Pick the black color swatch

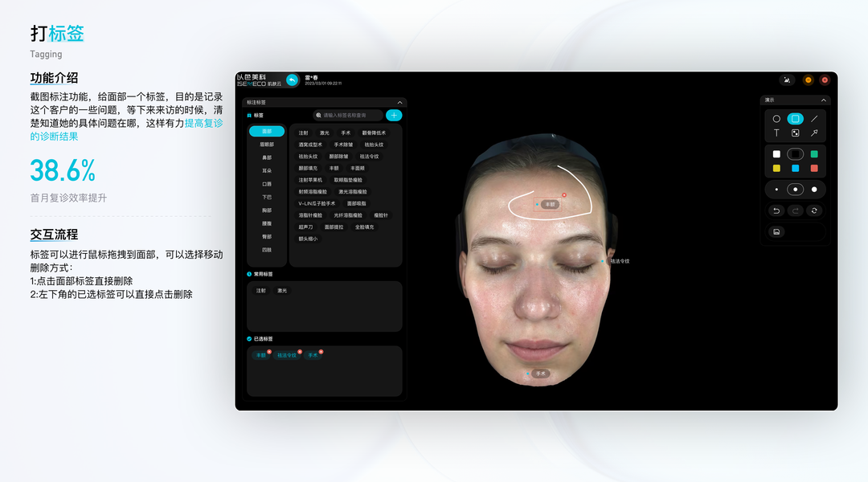pos(796,154)
